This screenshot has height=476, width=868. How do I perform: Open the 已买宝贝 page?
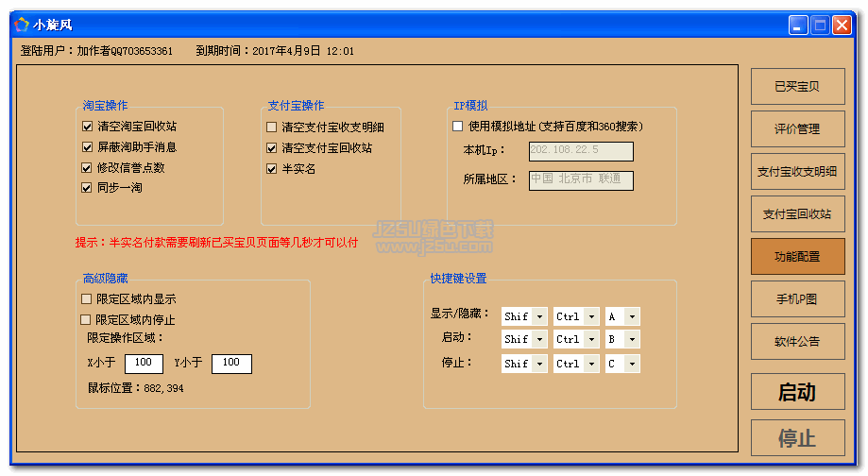pyautogui.click(x=798, y=86)
